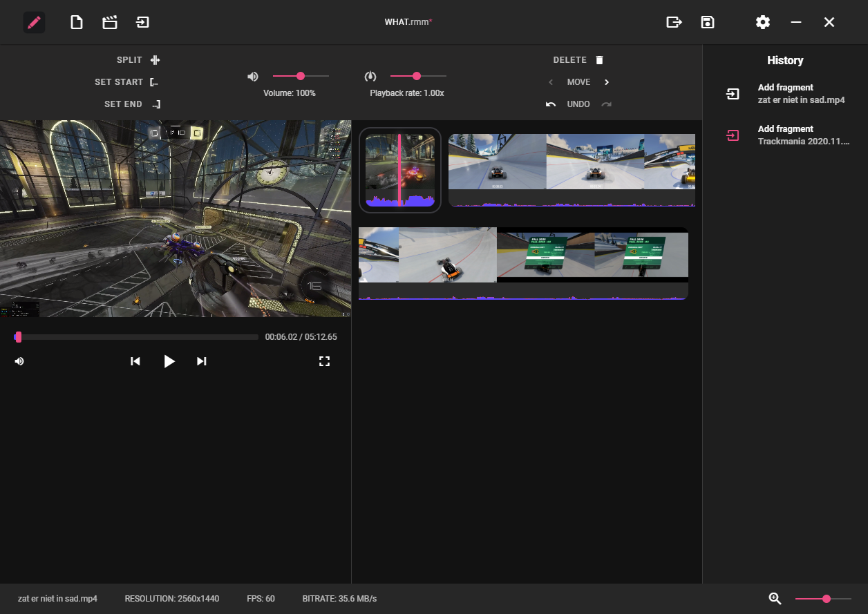Open settings gear icon
The width and height of the screenshot is (868, 614).
point(762,22)
